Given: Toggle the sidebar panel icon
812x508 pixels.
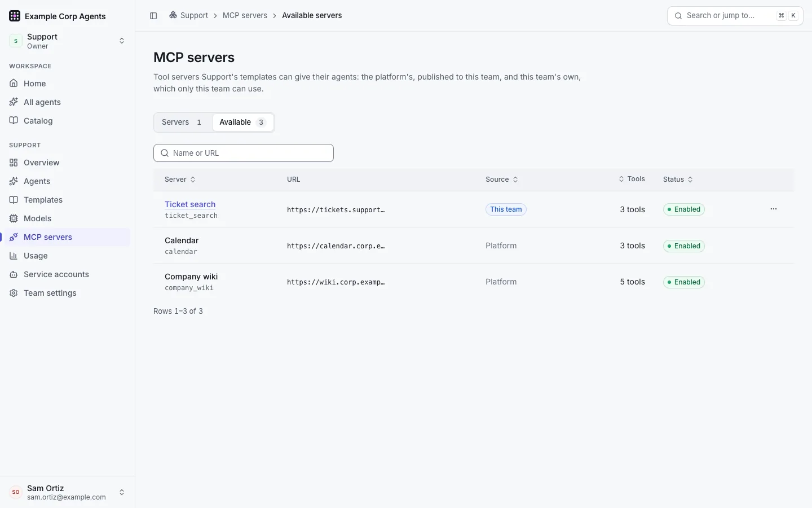Looking at the screenshot, I should pos(153,16).
